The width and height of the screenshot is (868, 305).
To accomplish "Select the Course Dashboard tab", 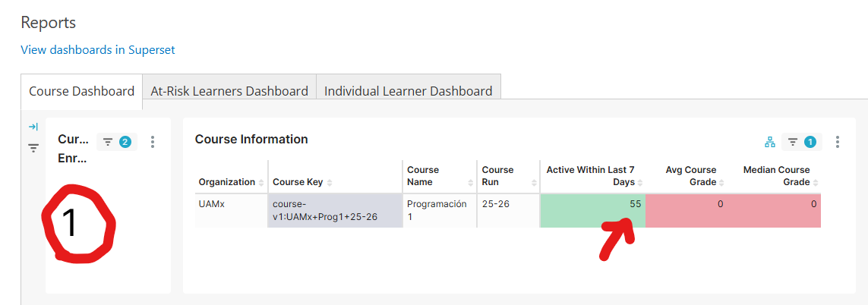I will (x=81, y=91).
